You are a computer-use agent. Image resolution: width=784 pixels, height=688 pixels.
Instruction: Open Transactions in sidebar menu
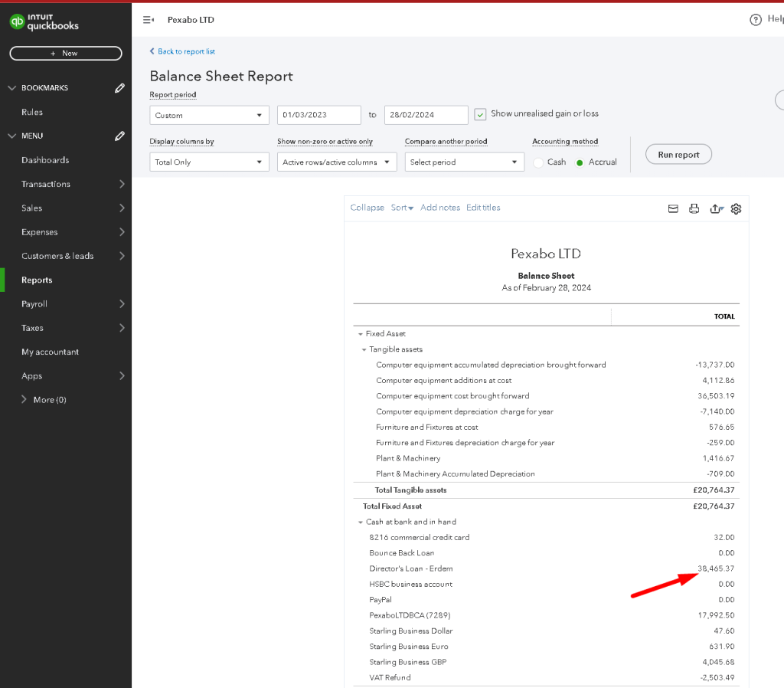pyautogui.click(x=45, y=184)
